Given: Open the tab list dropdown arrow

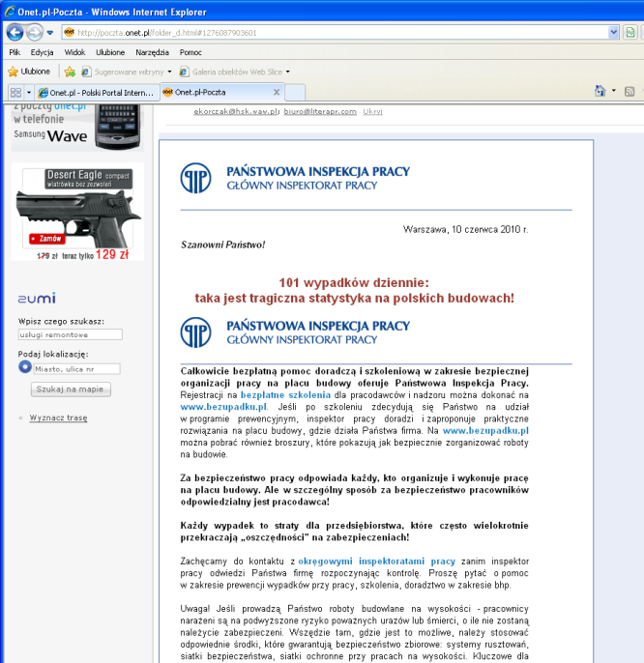Looking at the screenshot, I should (x=29, y=92).
